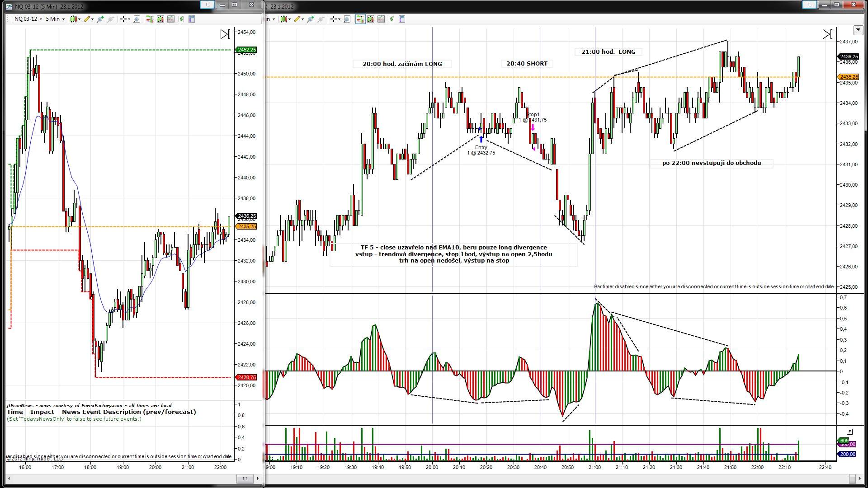This screenshot has height=488, width=868.
Task: Toggle Chart Trader icon in right chart toolbar
Action: click(359, 19)
